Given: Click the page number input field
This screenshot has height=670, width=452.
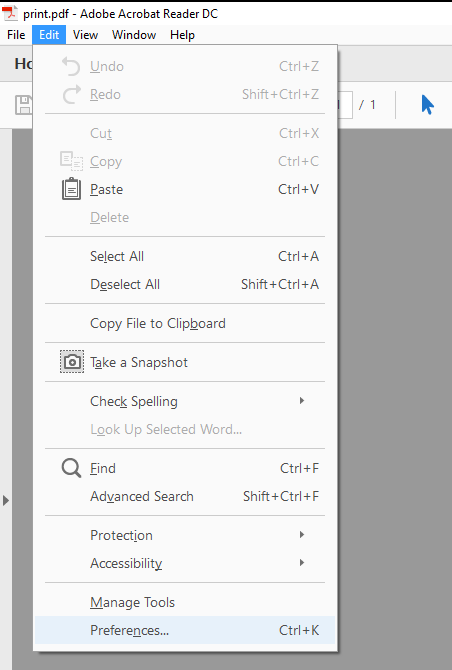Looking at the screenshot, I should 345,105.
